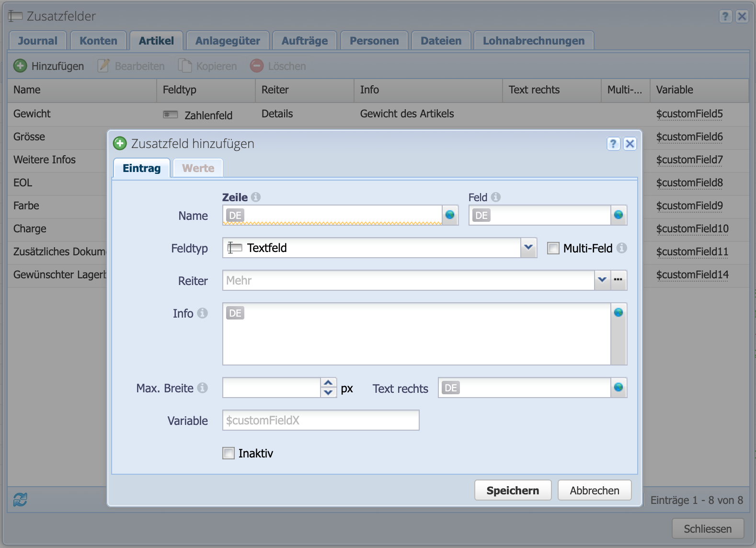
Task: Click the info icon beside Zeile label
Action: click(256, 197)
